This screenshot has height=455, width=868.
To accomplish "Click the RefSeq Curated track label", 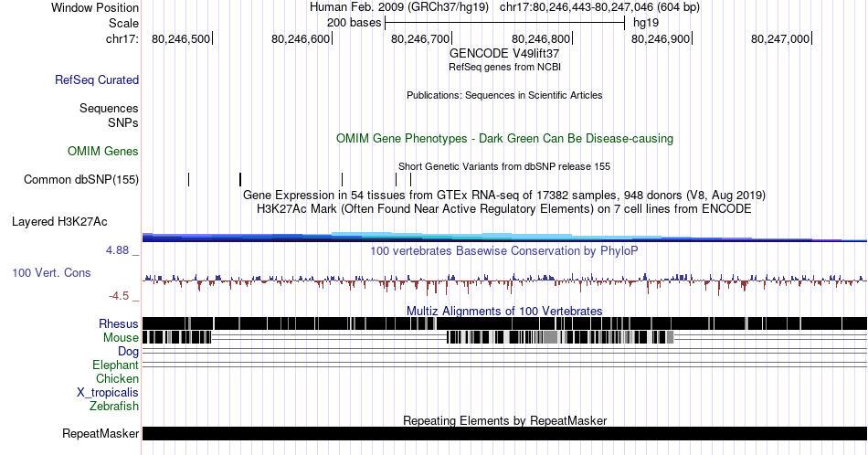I will pos(97,79).
